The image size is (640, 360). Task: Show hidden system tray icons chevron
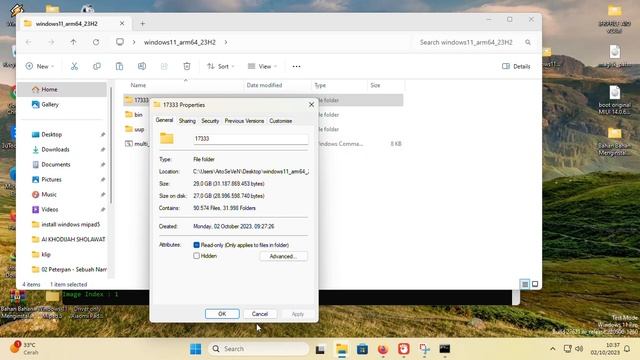[553, 349]
